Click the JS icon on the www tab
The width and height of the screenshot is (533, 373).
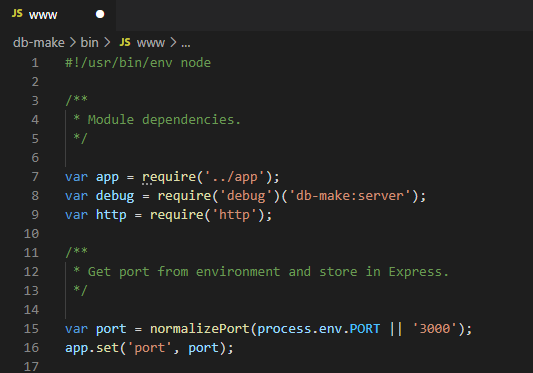[17, 14]
